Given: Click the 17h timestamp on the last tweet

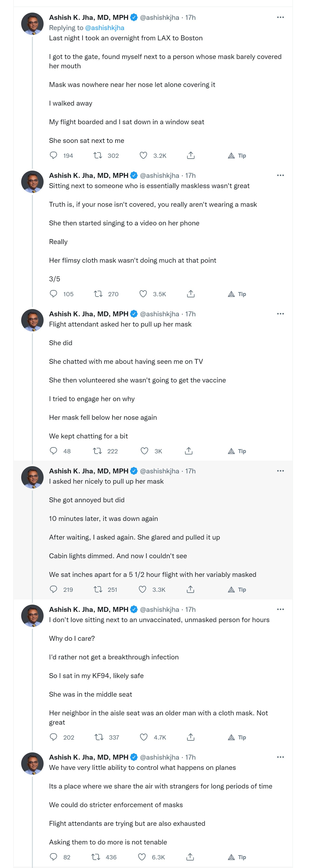Looking at the screenshot, I should 190,757.
